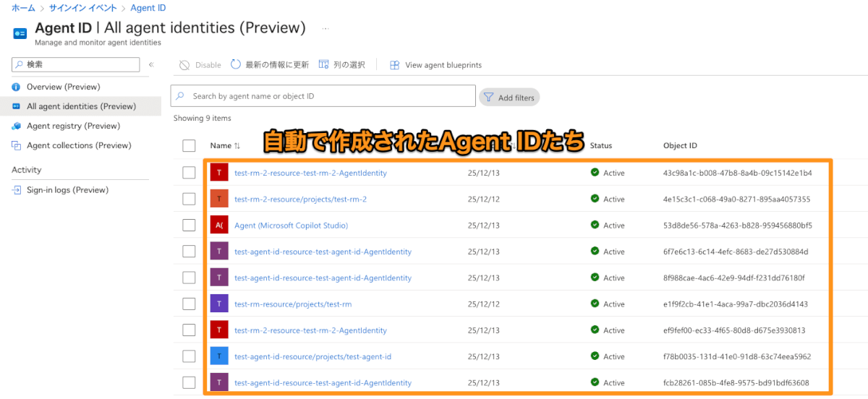Click the All agent identities sidebar icon

coord(17,106)
